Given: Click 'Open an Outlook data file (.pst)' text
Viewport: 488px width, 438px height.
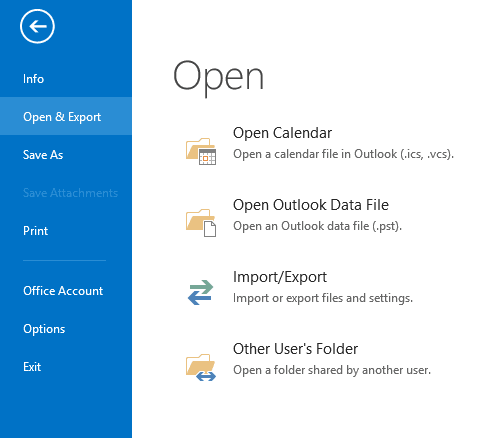Looking at the screenshot, I should 317,226.
